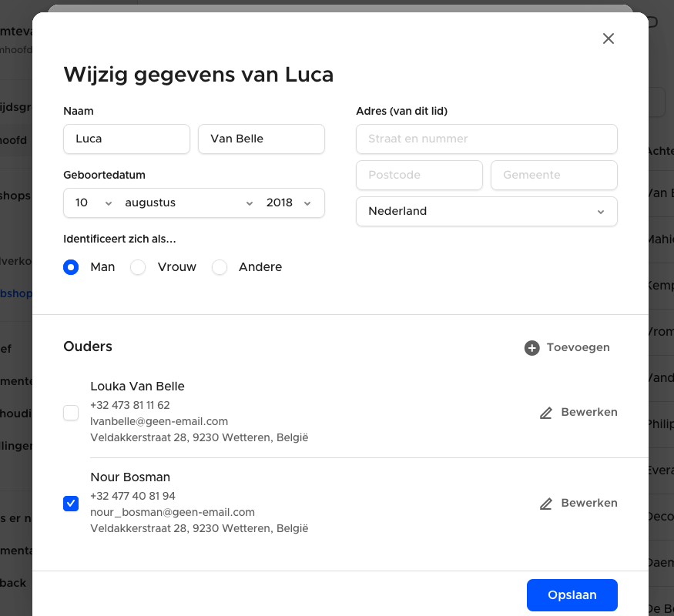The width and height of the screenshot is (674, 616).
Task: Focus the Straat en nummer field
Action: (x=487, y=139)
